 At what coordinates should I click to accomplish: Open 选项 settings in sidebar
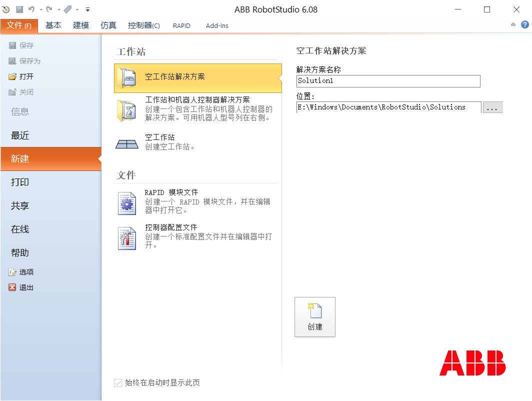coord(24,271)
